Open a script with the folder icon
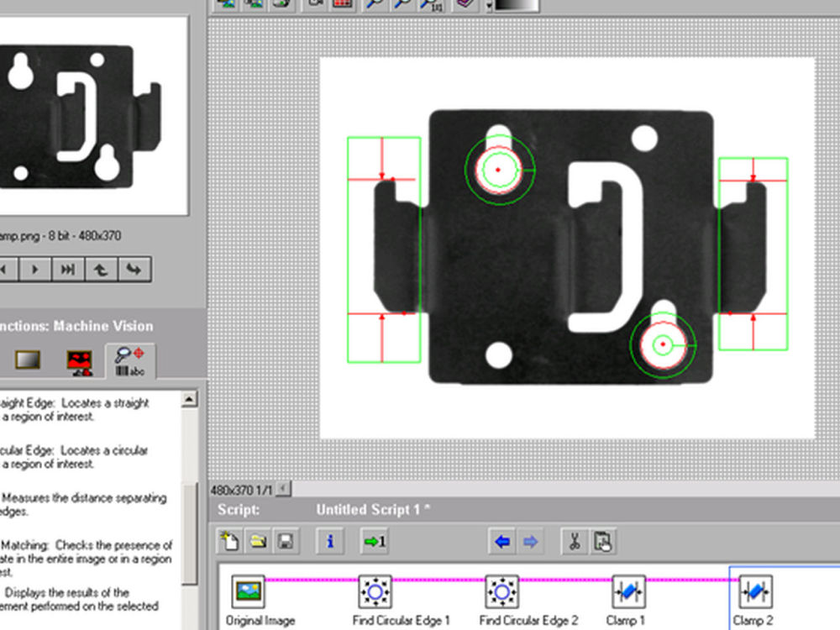Viewport: 840px width, 630px height. tap(258, 542)
